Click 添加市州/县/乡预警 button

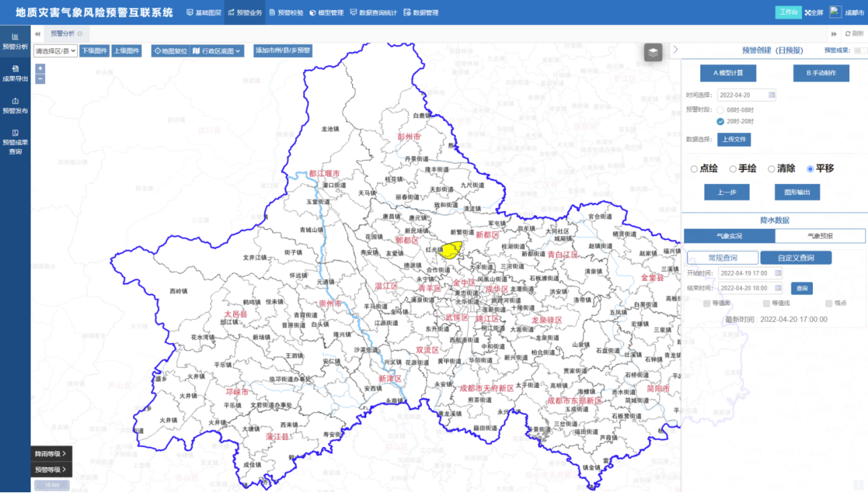[283, 51]
